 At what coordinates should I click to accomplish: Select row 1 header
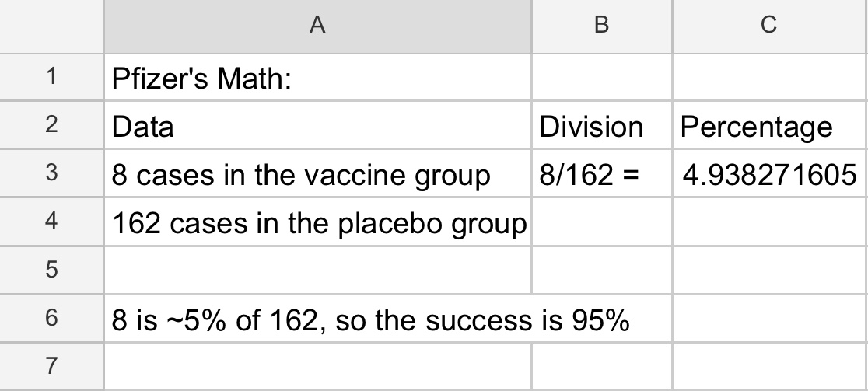click(x=51, y=78)
